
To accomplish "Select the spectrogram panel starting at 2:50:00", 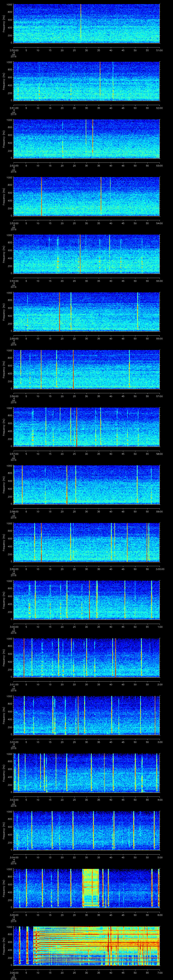I will pos(87,24).
